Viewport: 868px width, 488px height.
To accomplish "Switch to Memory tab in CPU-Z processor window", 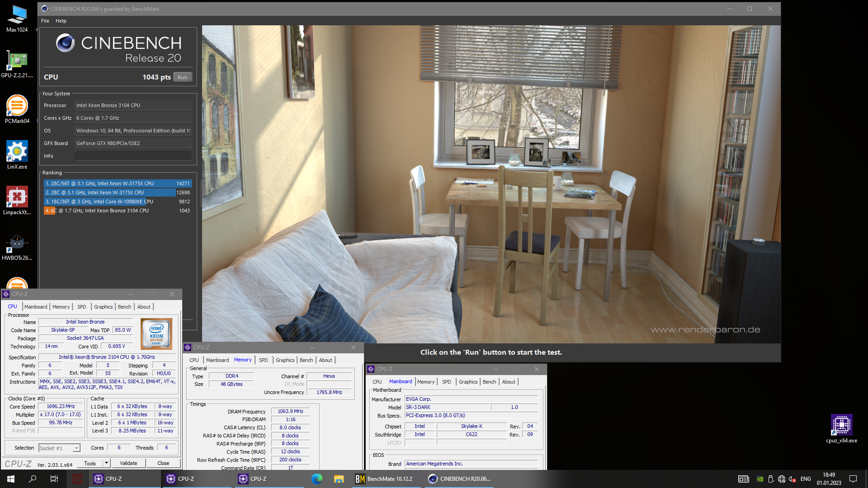I will tap(61, 307).
